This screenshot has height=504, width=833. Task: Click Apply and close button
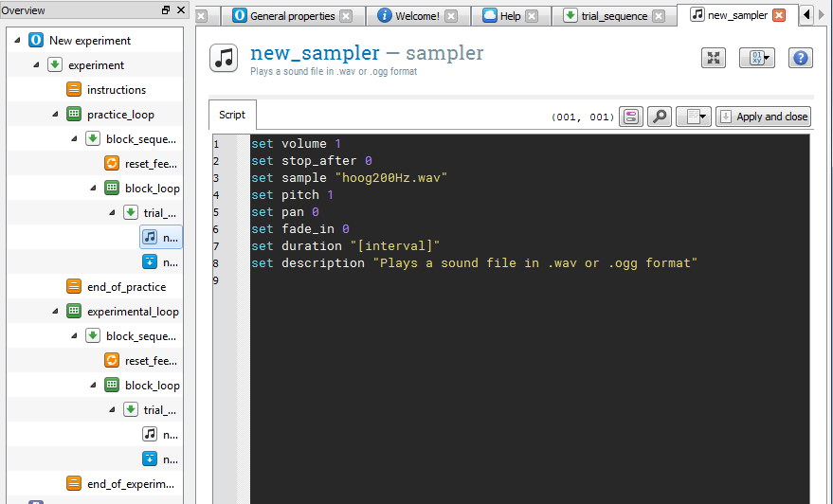click(x=763, y=117)
